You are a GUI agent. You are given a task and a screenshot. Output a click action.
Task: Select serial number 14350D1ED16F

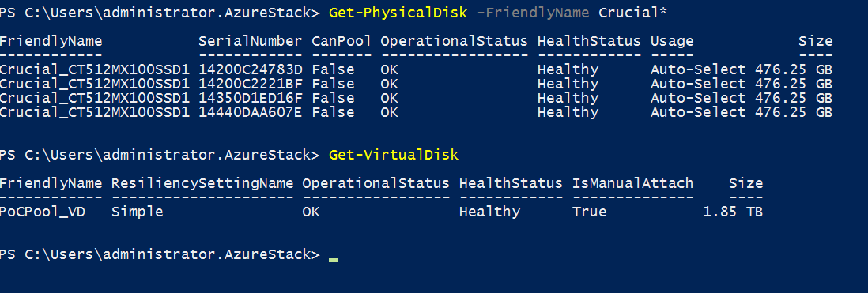(251, 98)
